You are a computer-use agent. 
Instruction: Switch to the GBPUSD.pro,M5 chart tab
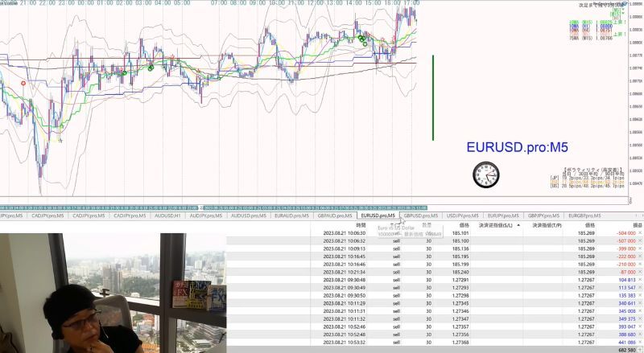click(420, 215)
